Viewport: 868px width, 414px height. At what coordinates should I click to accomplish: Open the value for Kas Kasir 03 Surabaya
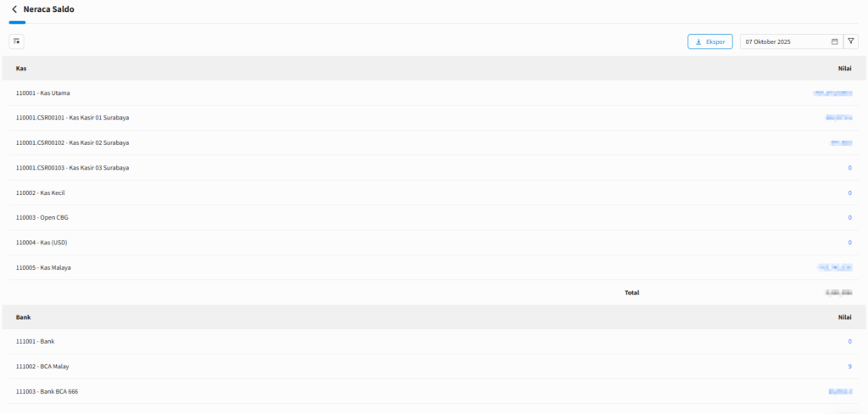pyautogui.click(x=849, y=168)
